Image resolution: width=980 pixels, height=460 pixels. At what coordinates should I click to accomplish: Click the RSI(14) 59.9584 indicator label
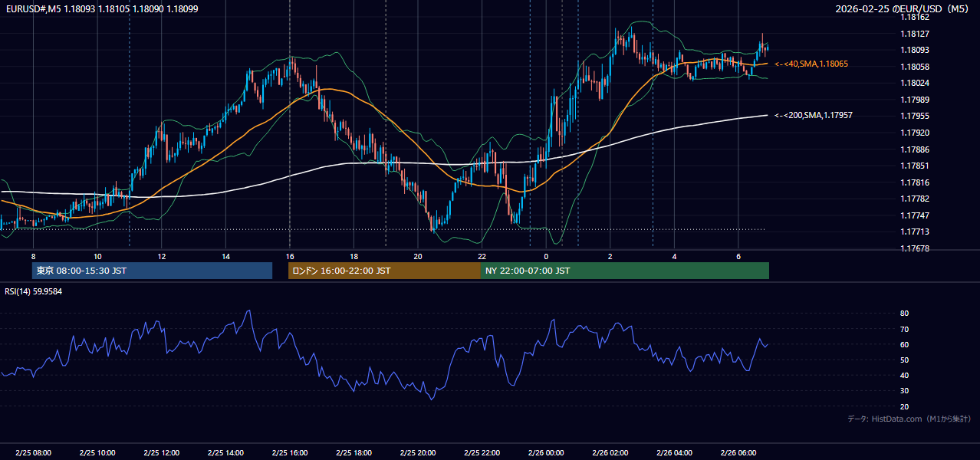click(34, 291)
